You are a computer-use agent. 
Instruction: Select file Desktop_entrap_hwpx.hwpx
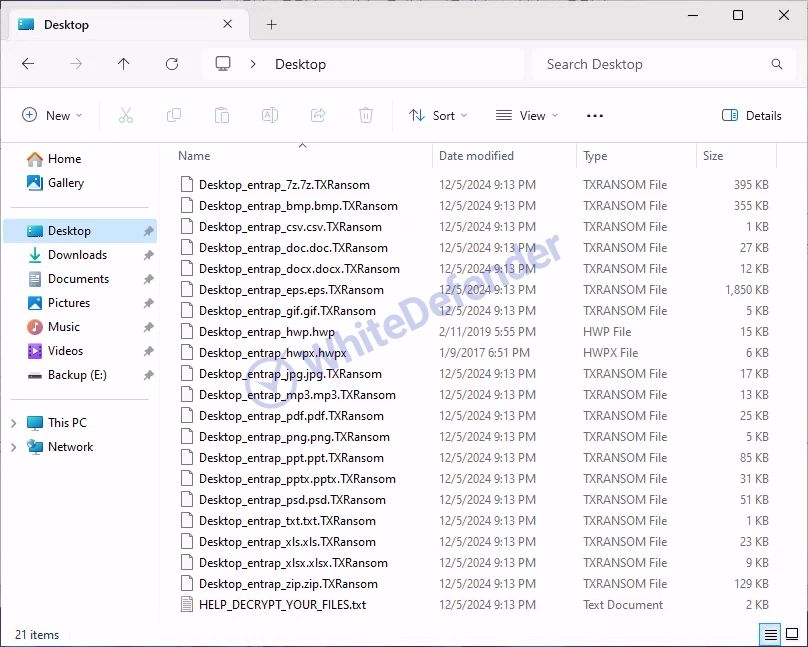pos(273,353)
